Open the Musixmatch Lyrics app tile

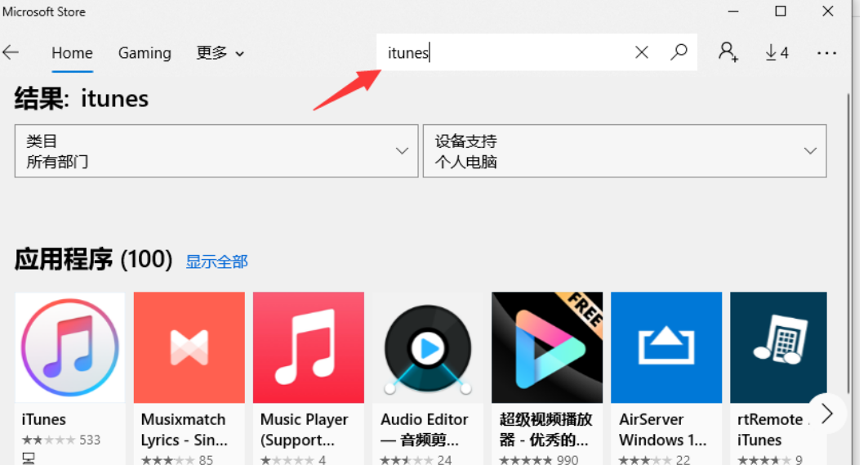tap(189, 347)
